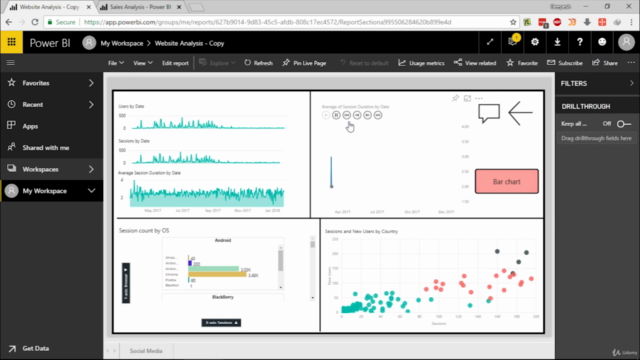Switch the X-axis Sessions selector
This screenshot has width=640, height=360.
(221, 322)
